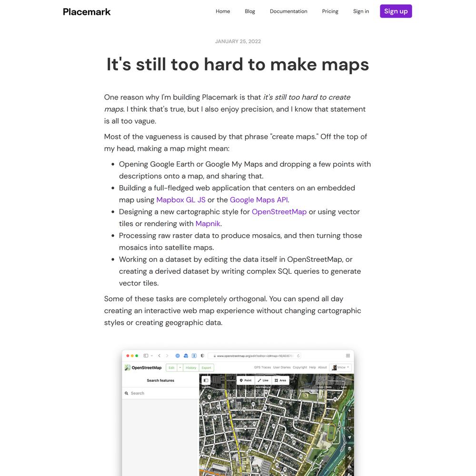Viewport: 476px width, 476px height.
Task: Click GPS Traces in the OSM header
Action: 262,367
